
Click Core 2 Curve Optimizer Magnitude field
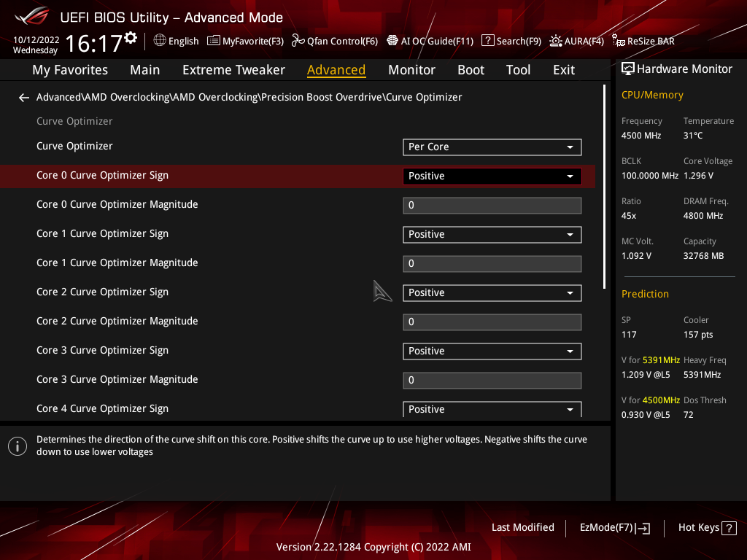[x=492, y=322]
